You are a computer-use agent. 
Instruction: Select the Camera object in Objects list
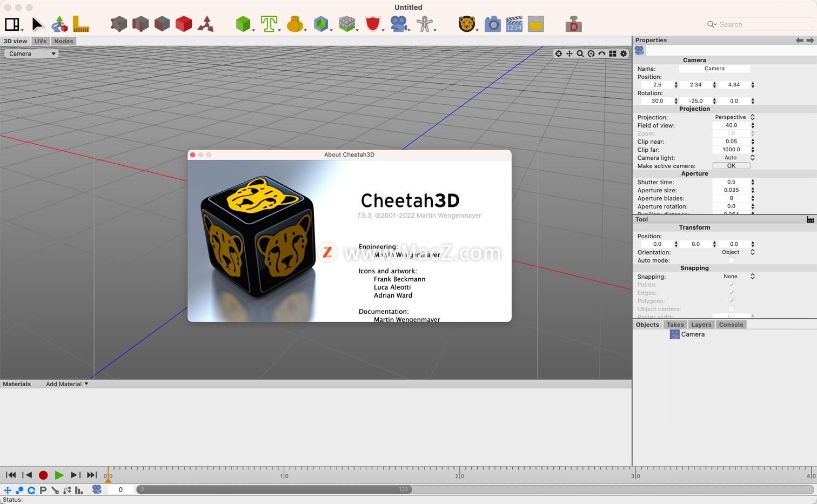coord(687,334)
